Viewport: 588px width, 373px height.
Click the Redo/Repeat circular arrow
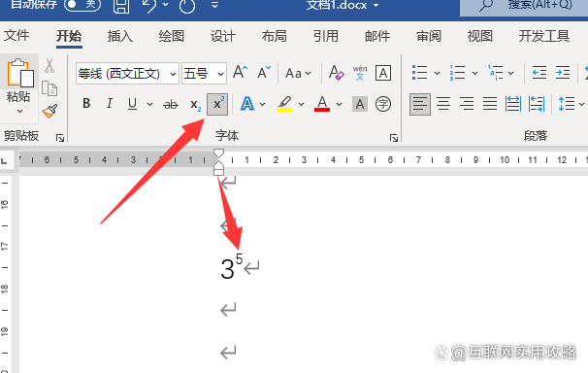point(187,6)
